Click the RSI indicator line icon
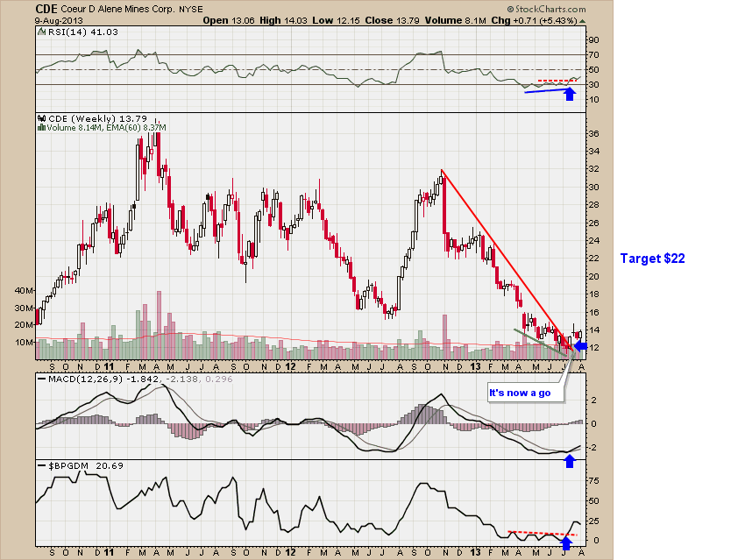Viewport: 745px width, 560px height. pyautogui.click(x=42, y=32)
